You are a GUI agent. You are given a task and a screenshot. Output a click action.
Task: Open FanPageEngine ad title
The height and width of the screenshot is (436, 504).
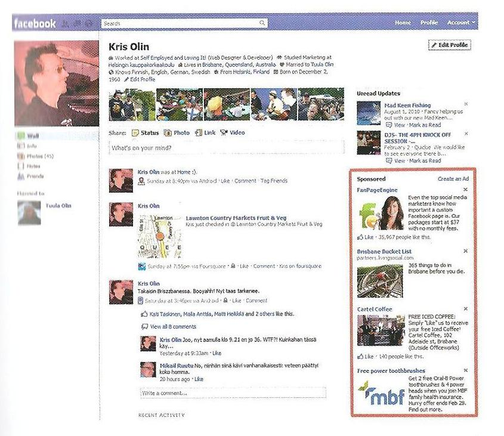(x=377, y=190)
